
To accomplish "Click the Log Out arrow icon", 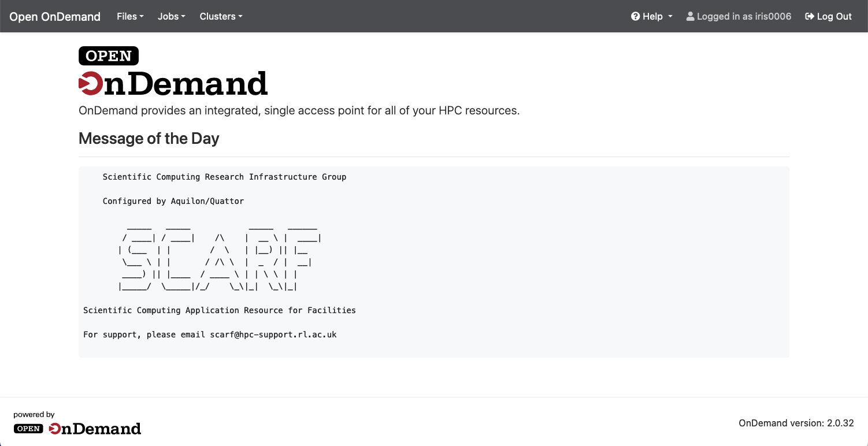I will pos(810,16).
